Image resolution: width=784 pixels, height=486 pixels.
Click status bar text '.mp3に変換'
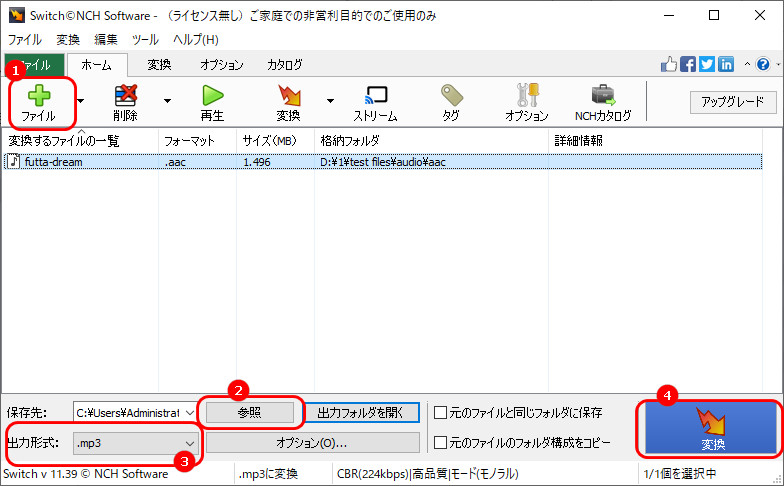click(x=268, y=474)
